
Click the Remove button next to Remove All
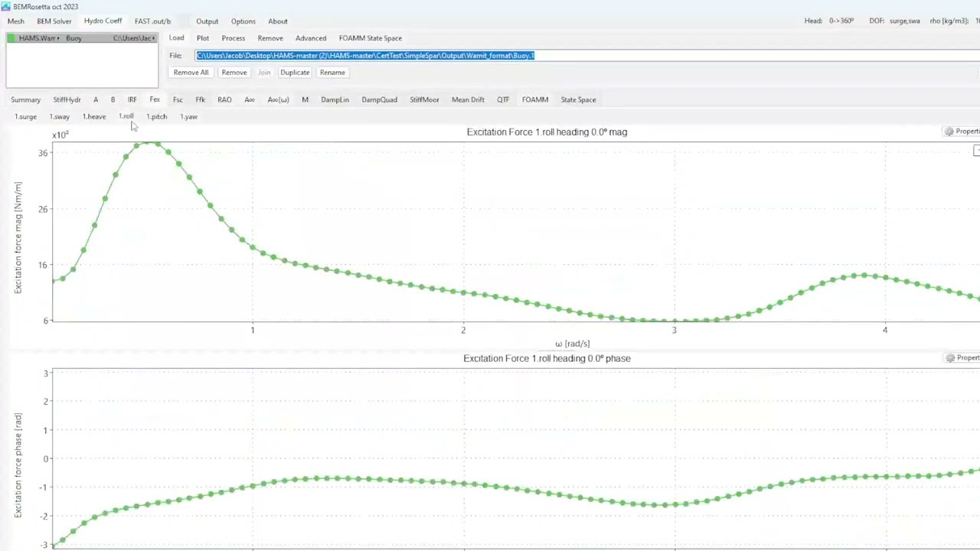click(x=234, y=73)
